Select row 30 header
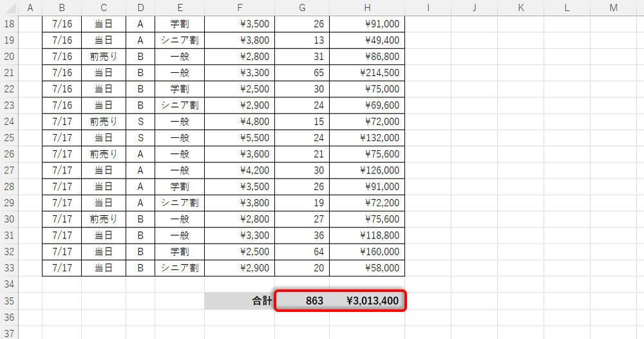Viewport: 644px width, 339px height. 9,219
